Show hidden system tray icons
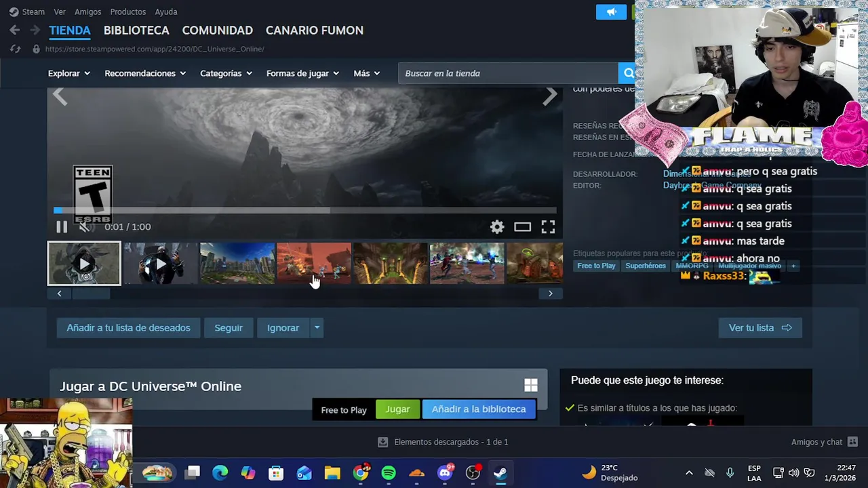The width and height of the screenshot is (868, 488). coord(689,472)
